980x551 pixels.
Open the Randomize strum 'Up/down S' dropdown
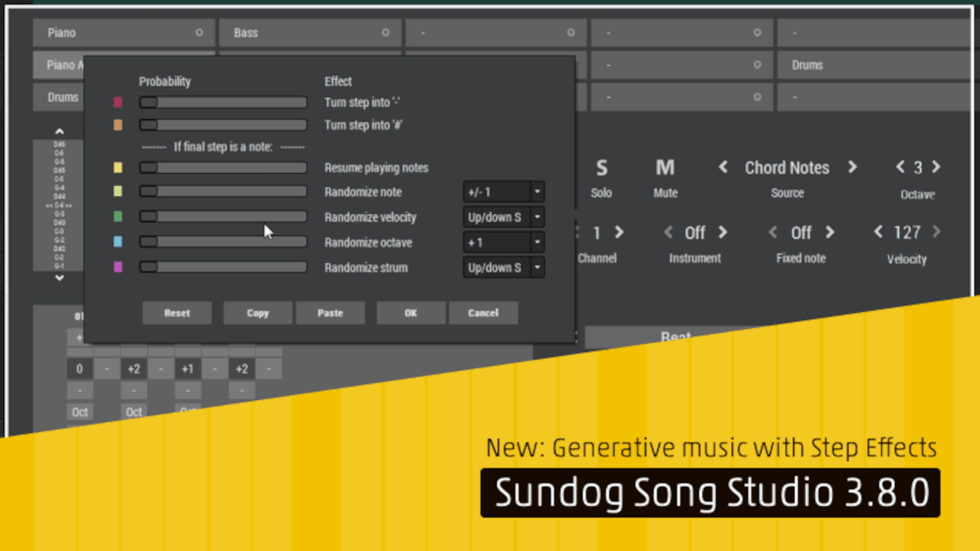[504, 267]
